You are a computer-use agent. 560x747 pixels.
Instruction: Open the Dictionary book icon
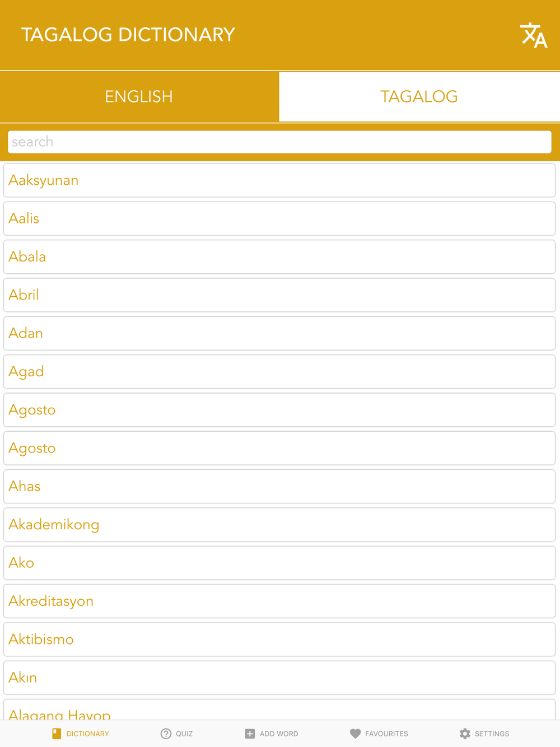click(x=57, y=734)
